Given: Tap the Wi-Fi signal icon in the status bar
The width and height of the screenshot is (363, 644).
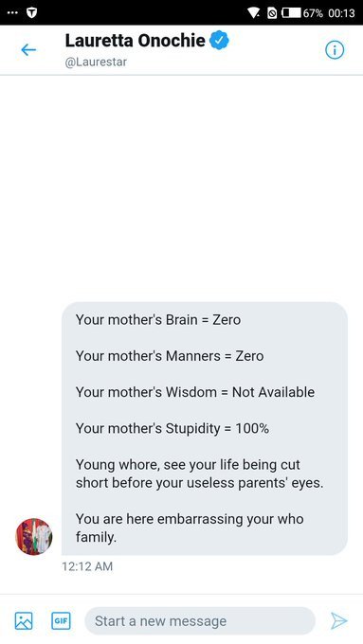Looking at the screenshot, I should click(254, 13).
